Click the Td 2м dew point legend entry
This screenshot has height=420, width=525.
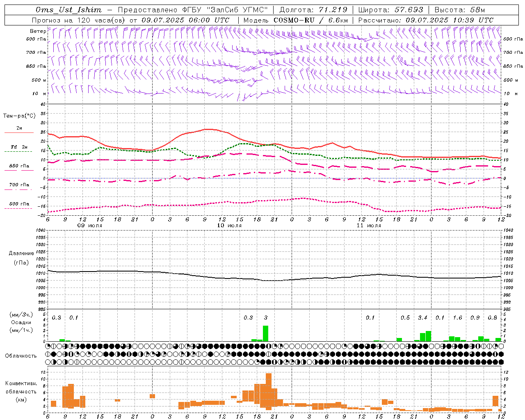19,147
